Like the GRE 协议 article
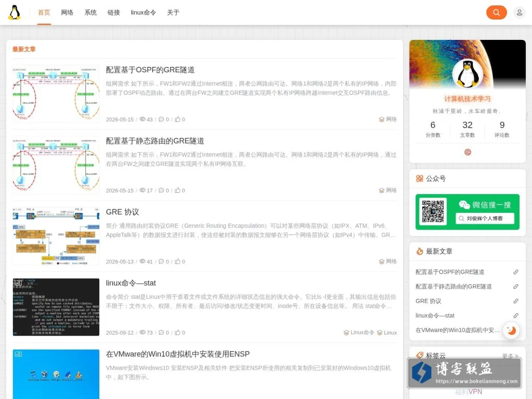The height and width of the screenshot is (399, 532). (x=177, y=262)
